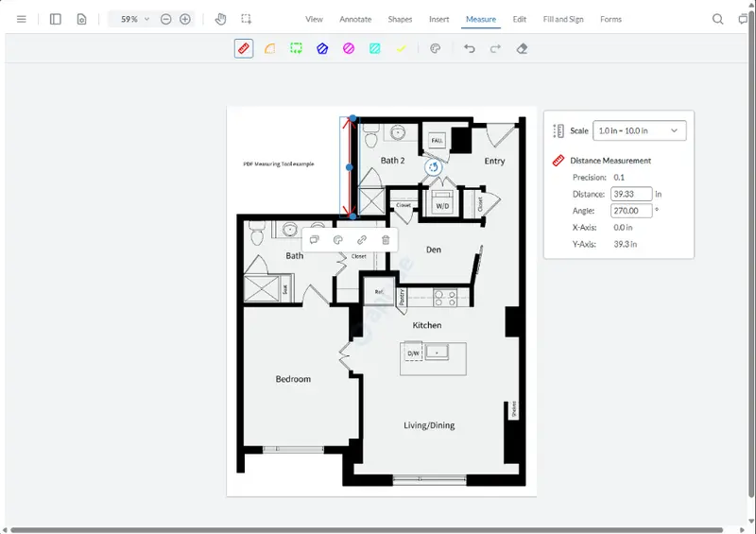Click the Distance Measurement heading

coord(610,161)
